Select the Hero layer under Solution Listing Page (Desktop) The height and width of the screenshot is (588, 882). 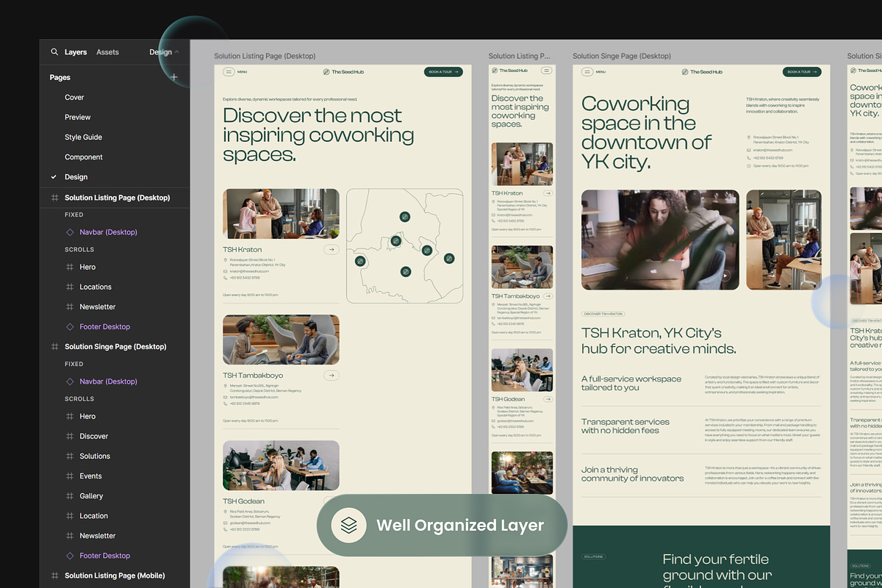coord(87,268)
